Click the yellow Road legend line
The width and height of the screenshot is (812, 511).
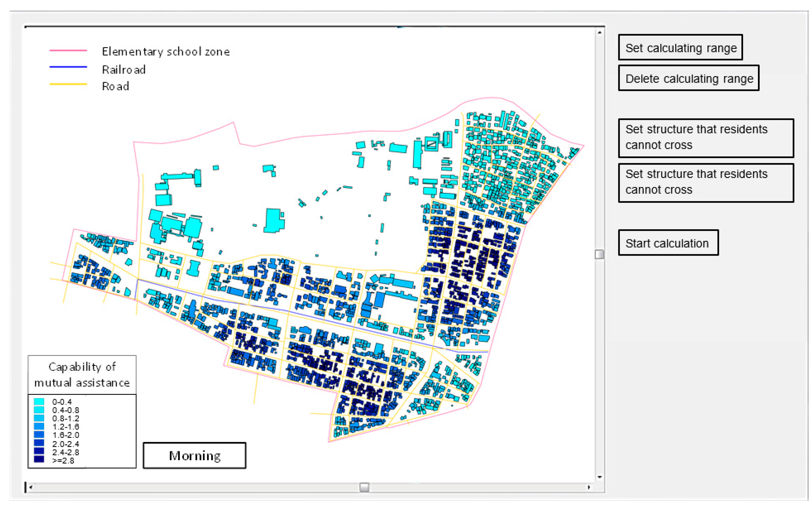click(68, 84)
